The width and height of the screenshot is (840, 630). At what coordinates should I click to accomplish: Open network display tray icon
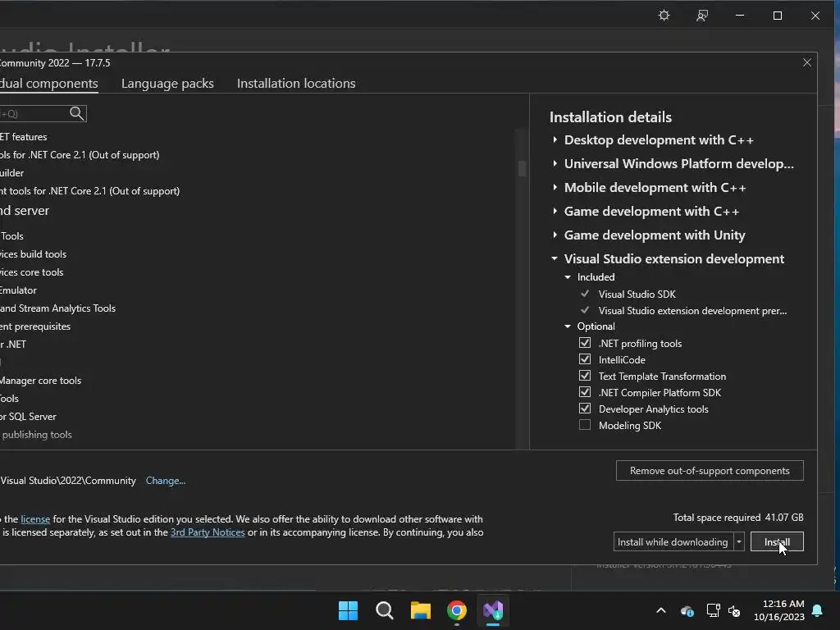(x=713, y=610)
